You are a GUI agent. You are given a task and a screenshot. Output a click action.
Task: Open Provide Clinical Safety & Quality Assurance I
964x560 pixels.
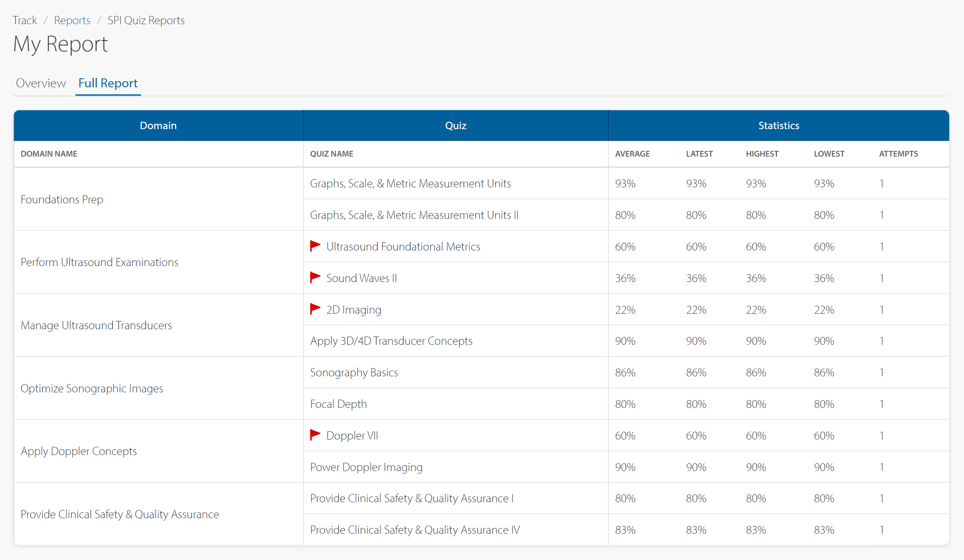click(411, 498)
